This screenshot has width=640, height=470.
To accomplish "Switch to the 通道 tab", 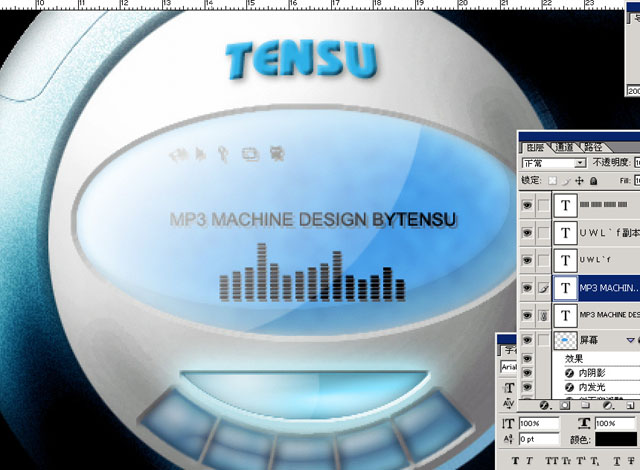I will (564, 147).
